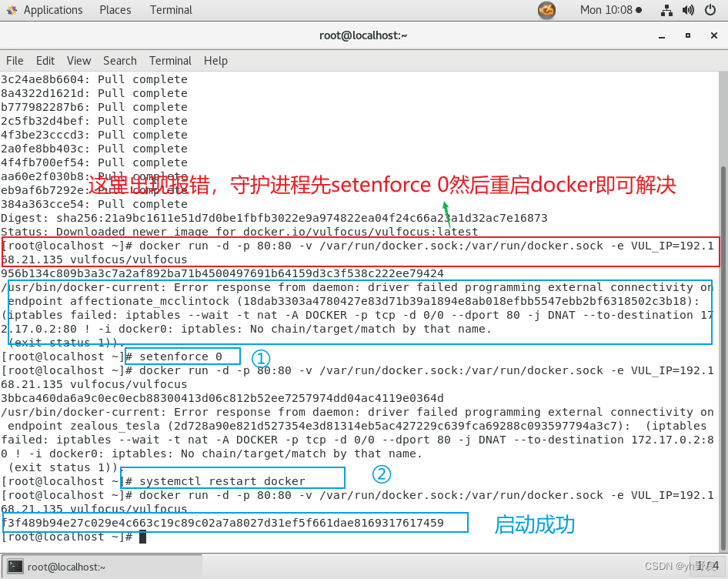Click the orange application indicator icon
This screenshot has height=579, width=728.
coord(546,10)
